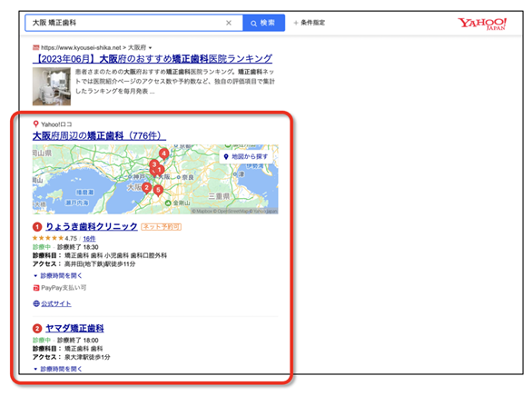
Task: Select map pin number 3
Action: [154, 165]
